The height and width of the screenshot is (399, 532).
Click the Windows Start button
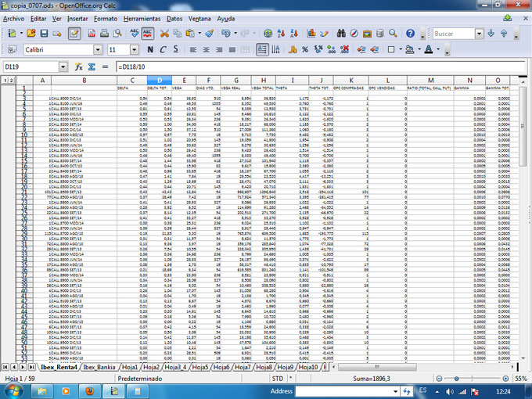click(x=15, y=390)
